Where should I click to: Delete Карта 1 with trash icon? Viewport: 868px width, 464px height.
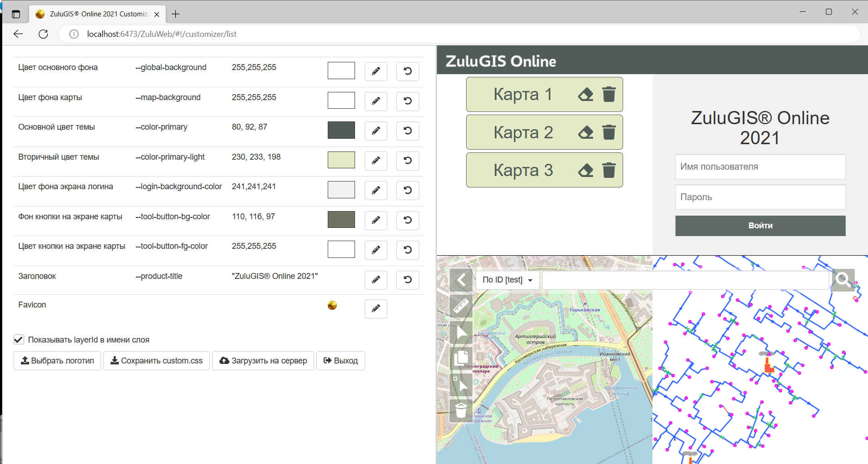pos(609,94)
